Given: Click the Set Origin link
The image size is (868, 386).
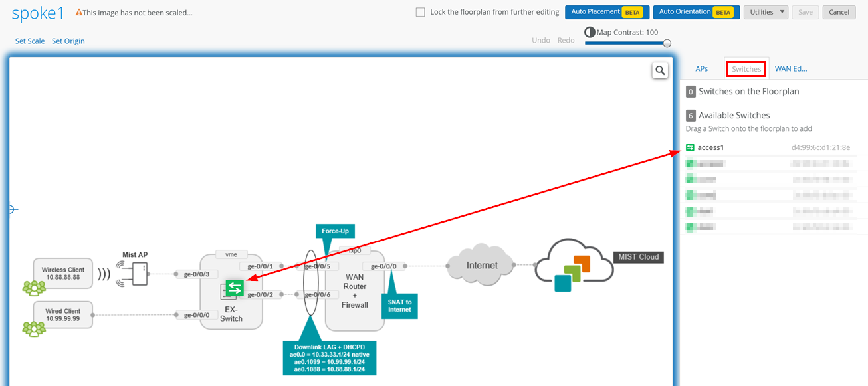Looking at the screenshot, I should point(68,41).
